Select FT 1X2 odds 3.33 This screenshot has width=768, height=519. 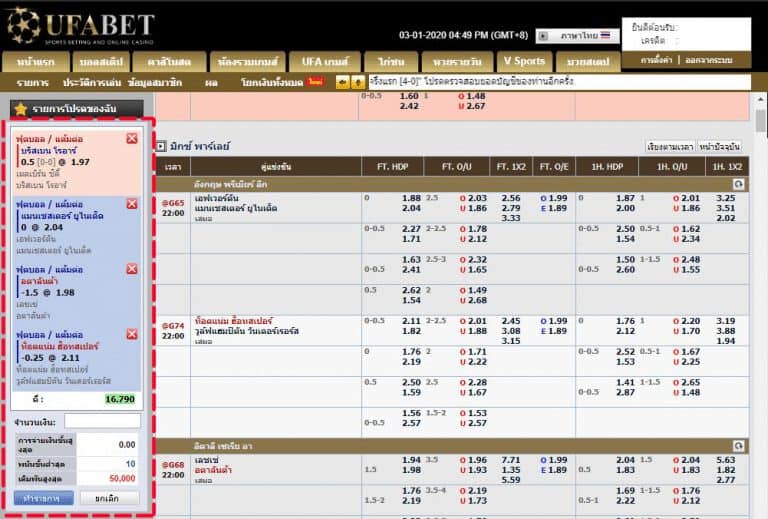click(511, 218)
